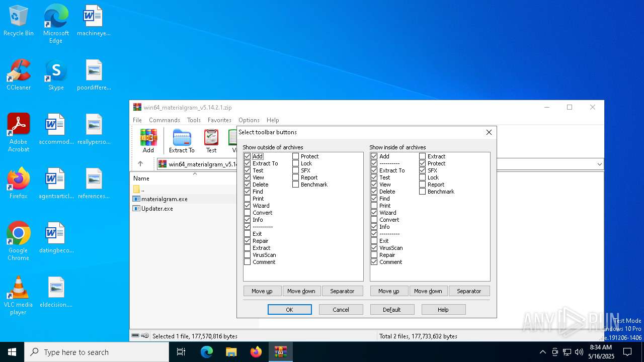Select the poordiffere image file icon
644x362 pixels.
[x=94, y=75]
